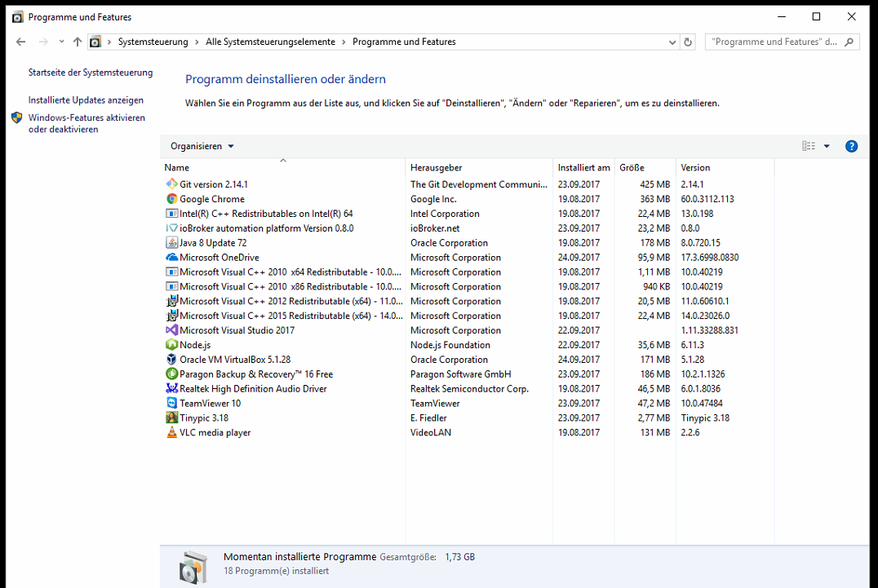Click the publisher cell E. Fiedler
Image resolution: width=878 pixels, height=588 pixels.
pos(429,418)
